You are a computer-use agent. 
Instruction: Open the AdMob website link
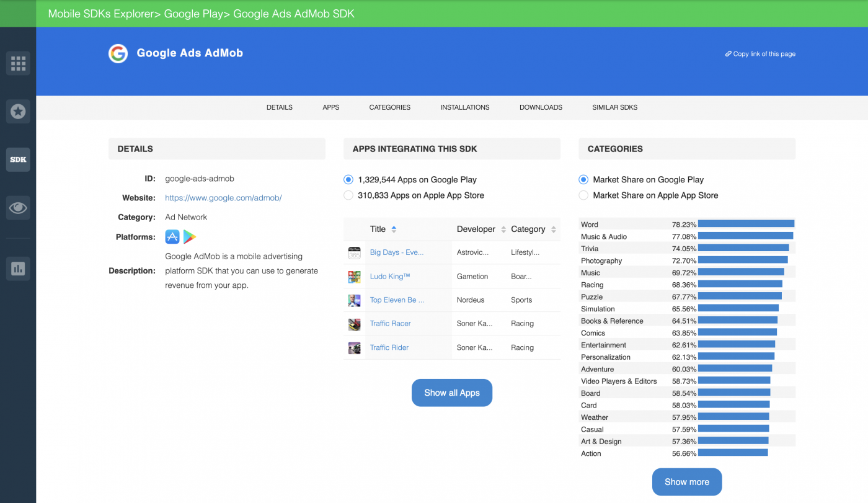pos(223,197)
